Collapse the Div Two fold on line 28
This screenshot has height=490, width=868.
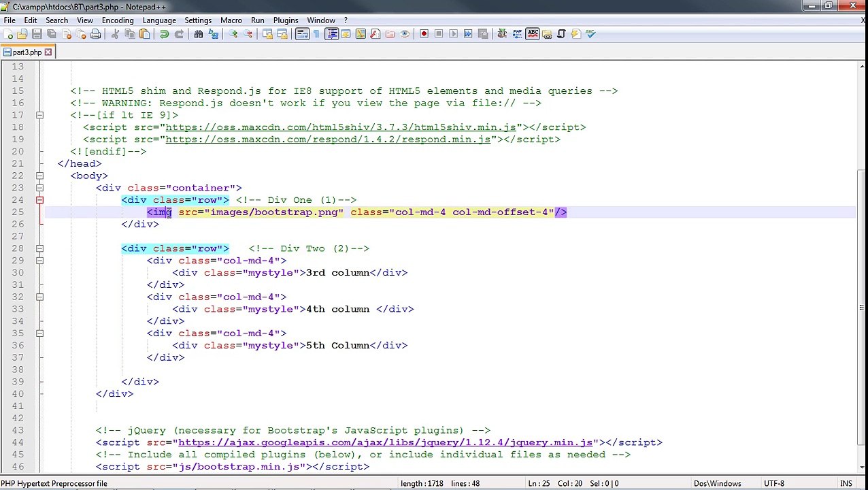point(39,248)
